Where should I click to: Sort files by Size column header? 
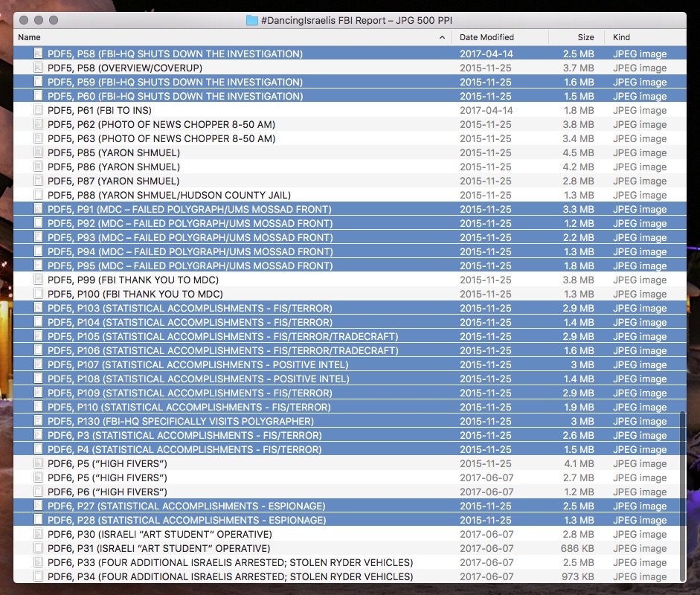pyautogui.click(x=577, y=37)
